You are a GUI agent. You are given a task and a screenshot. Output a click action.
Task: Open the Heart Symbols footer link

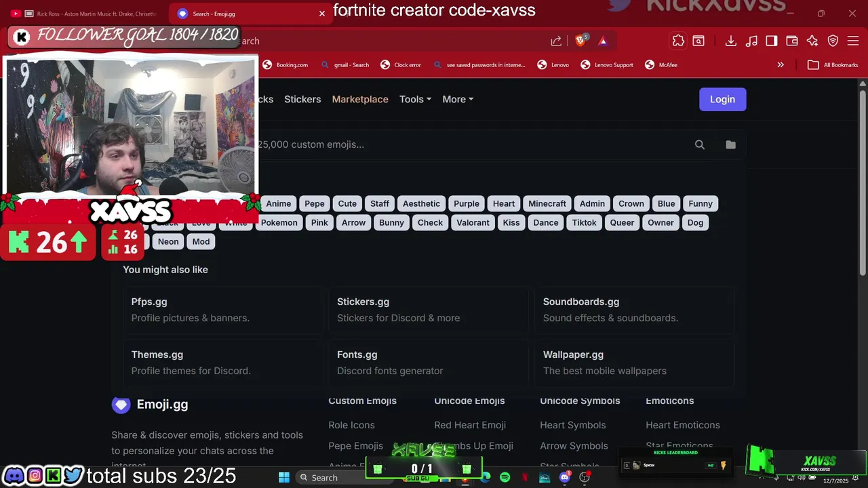tap(573, 425)
